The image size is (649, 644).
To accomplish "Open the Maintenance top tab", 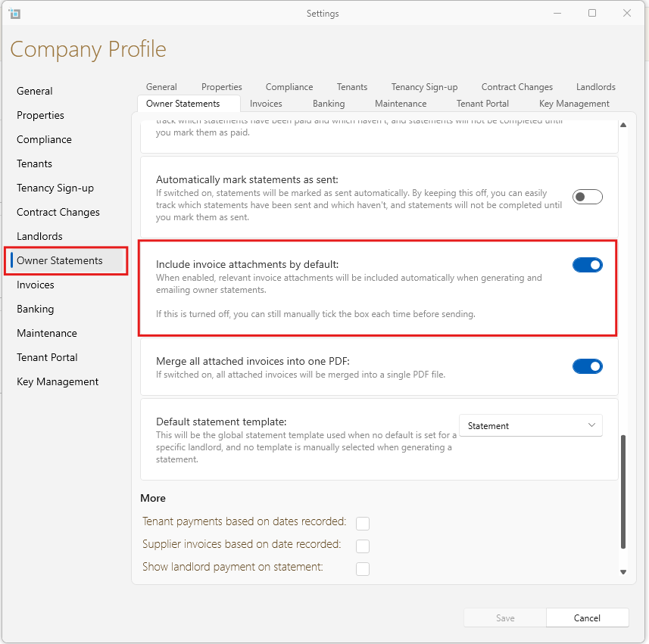I will pyautogui.click(x=401, y=104).
